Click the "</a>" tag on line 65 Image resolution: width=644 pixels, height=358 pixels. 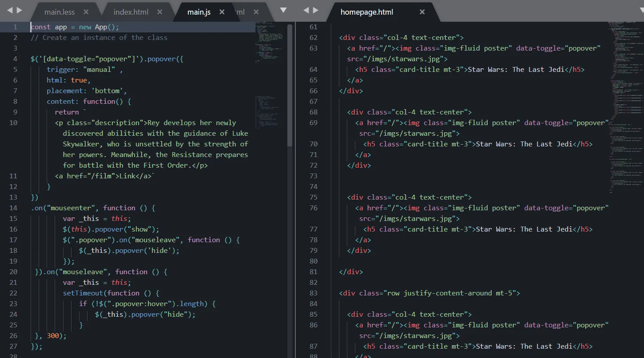point(355,80)
